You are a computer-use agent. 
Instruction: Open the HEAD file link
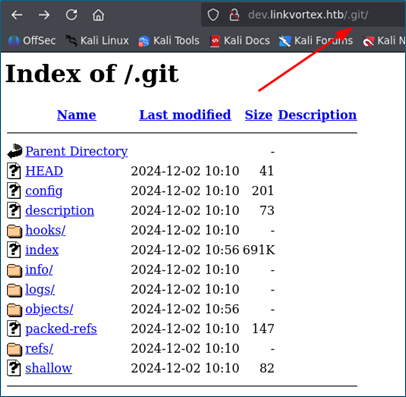click(44, 171)
